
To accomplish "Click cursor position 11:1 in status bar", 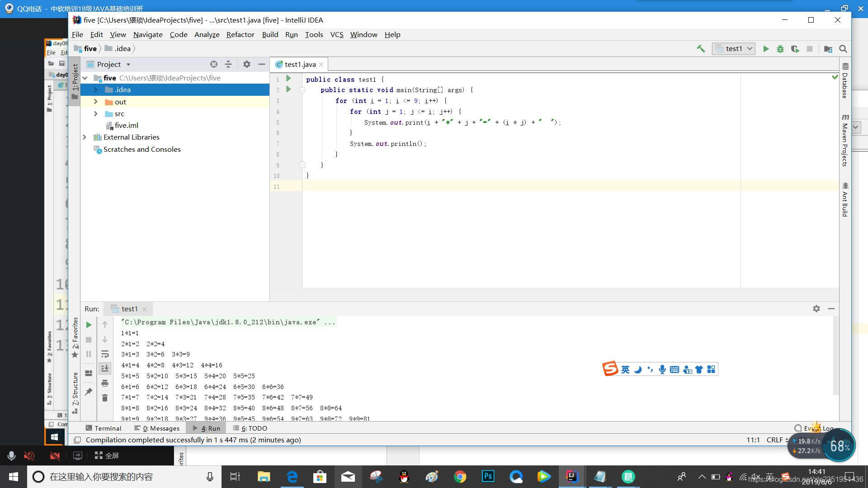I will pyautogui.click(x=753, y=440).
